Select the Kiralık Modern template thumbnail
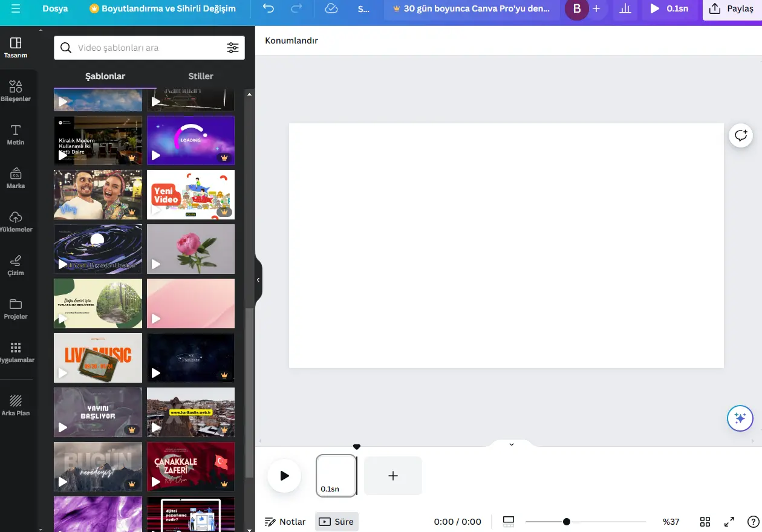762x532 pixels. point(98,140)
